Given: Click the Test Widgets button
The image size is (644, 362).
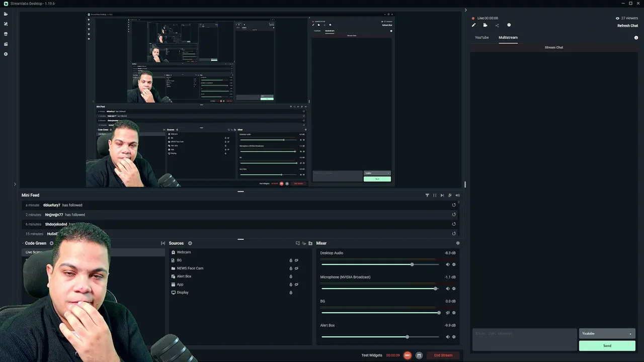Looking at the screenshot, I should click(372, 355).
